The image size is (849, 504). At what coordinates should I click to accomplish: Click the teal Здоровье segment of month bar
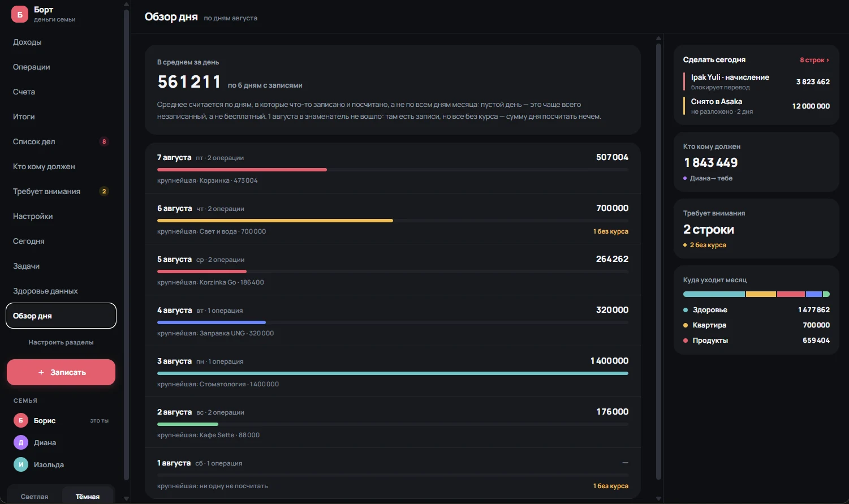[714, 294]
